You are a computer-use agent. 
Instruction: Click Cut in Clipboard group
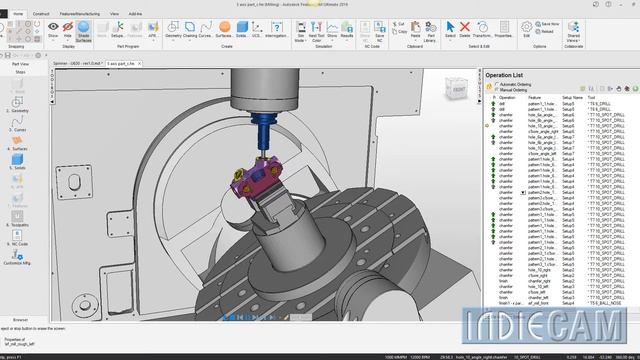(399, 24)
